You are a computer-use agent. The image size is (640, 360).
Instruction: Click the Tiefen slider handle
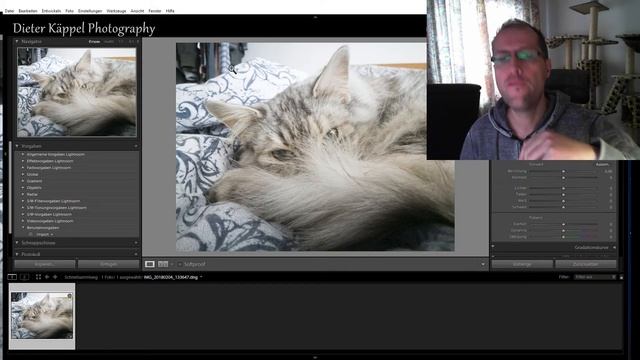coord(564,195)
